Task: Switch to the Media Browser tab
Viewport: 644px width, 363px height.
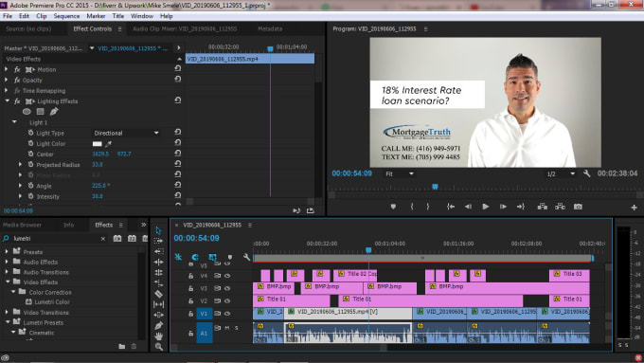Action: (x=22, y=225)
